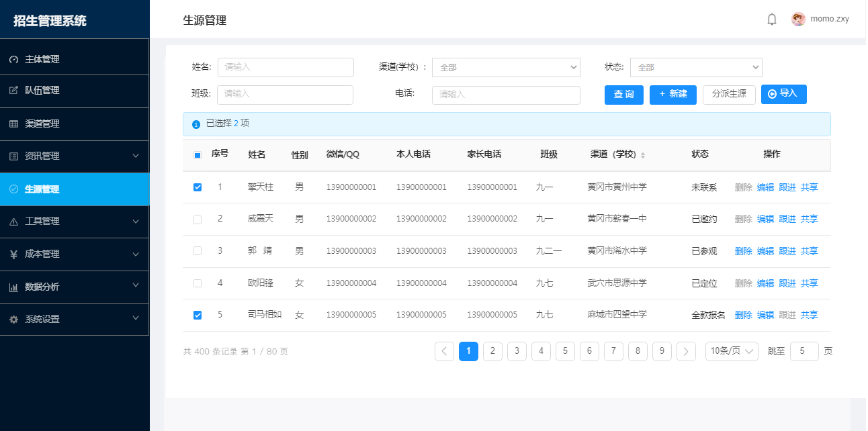This screenshot has height=431, width=868.
Task: Expand the 数据分析 submenu chevron
Action: click(136, 285)
